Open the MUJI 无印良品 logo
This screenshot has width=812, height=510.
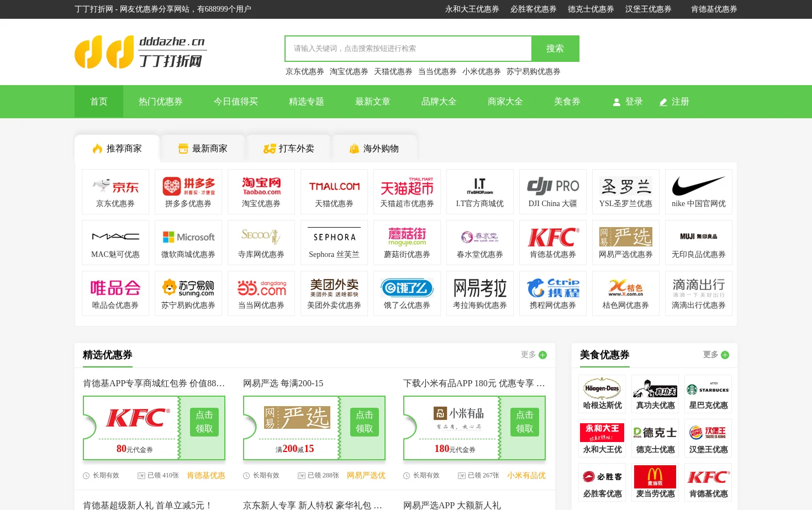pos(699,236)
